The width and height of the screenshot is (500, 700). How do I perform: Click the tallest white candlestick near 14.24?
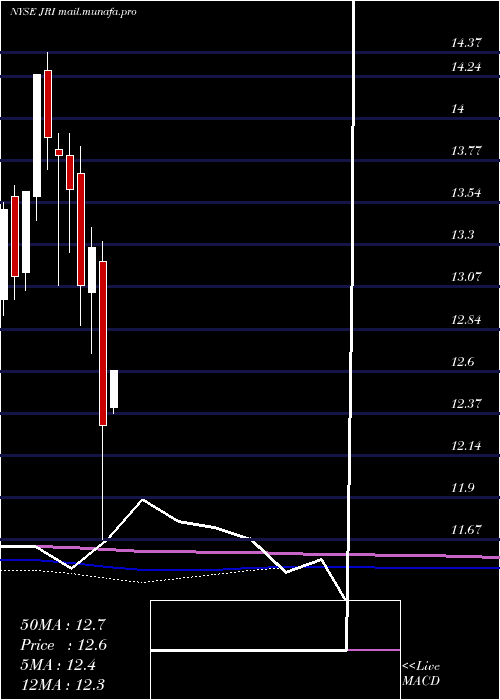[x=37, y=136]
